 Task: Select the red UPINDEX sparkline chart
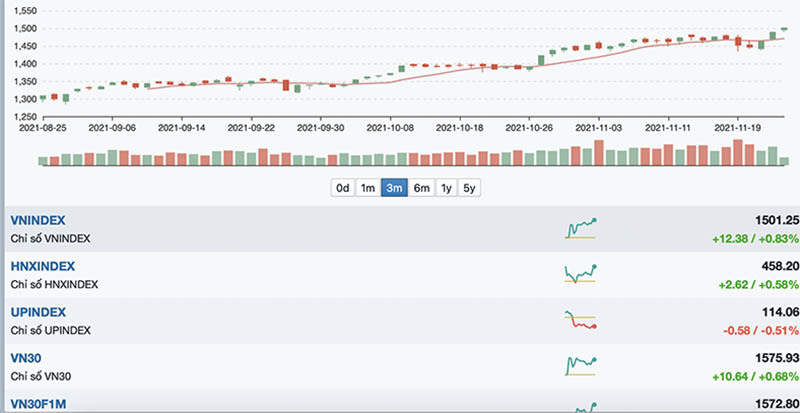(x=580, y=320)
